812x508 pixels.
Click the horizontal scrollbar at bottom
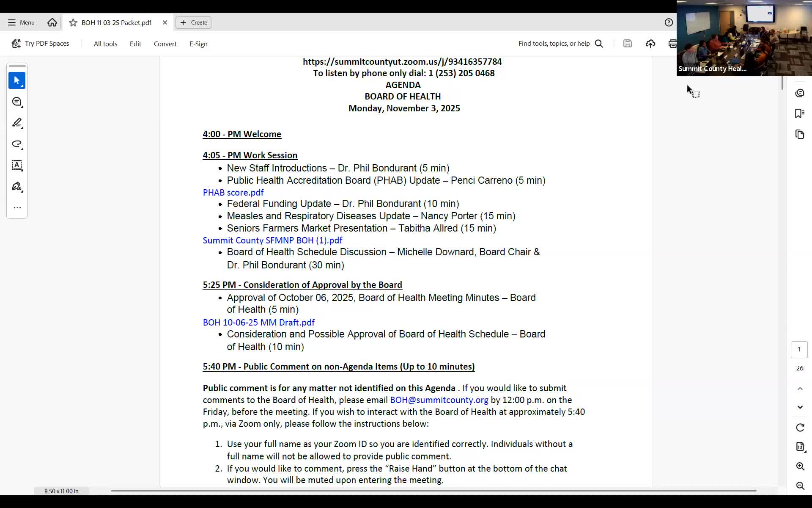[x=433, y=491]
